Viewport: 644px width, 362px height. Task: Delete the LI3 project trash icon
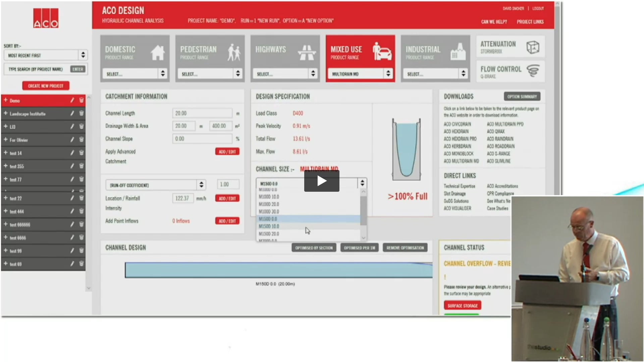(81, 127)
